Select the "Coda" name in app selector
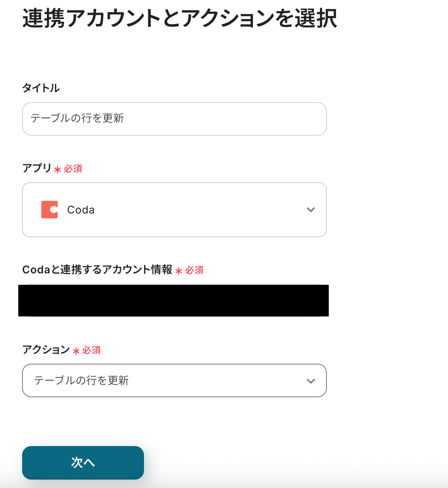This screenshot has height=488, width=448. 81,210
